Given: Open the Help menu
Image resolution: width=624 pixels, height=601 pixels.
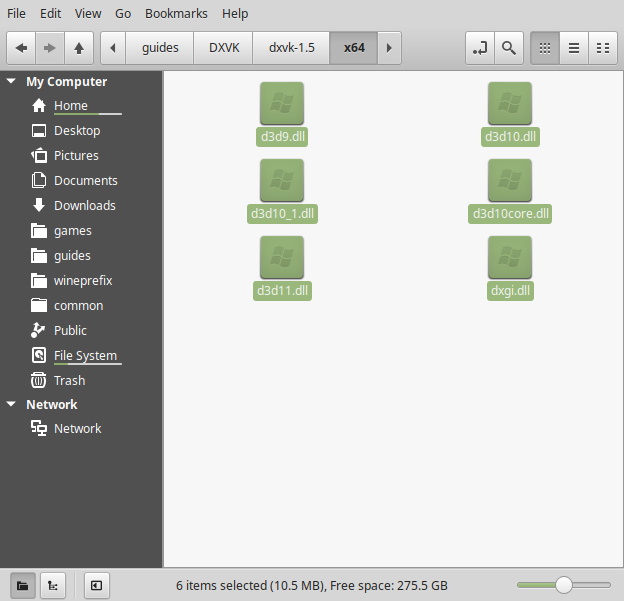Looking at the screenshot, I should 235,14.
